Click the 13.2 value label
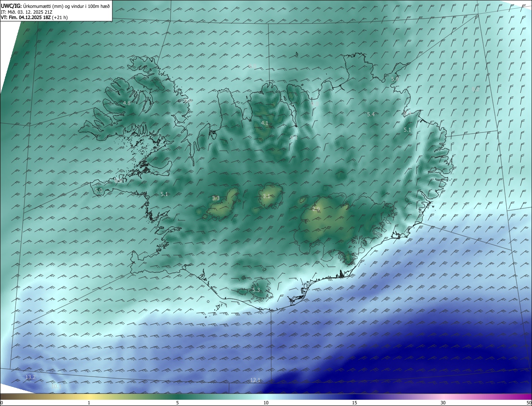Image resolution: width=532 pixels, height=406 pixels. tap(30, 377)
